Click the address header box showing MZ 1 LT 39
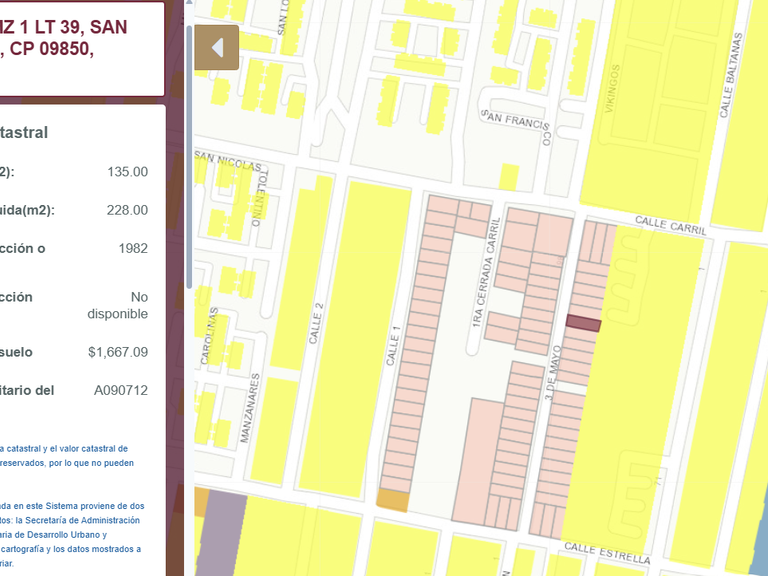 pos(82,49)
